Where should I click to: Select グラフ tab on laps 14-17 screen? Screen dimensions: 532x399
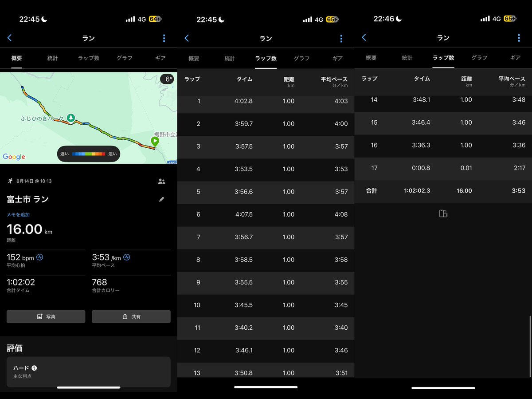pos(479,58)
